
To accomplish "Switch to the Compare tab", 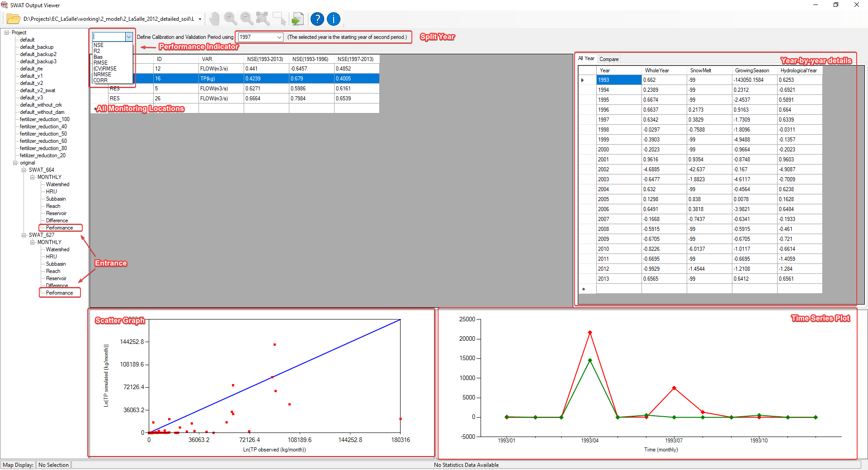I will [x=609, y=59].
